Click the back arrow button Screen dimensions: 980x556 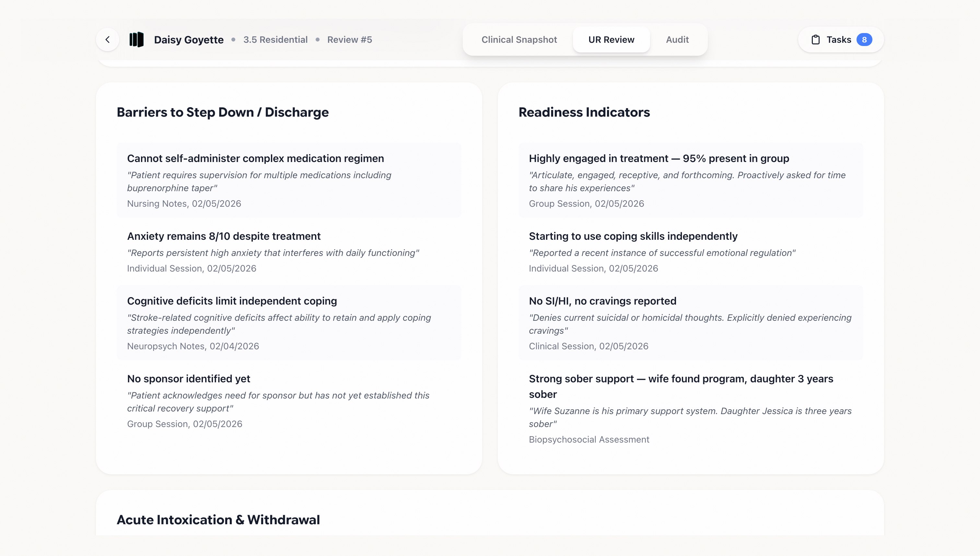click(x=108, y=40)
